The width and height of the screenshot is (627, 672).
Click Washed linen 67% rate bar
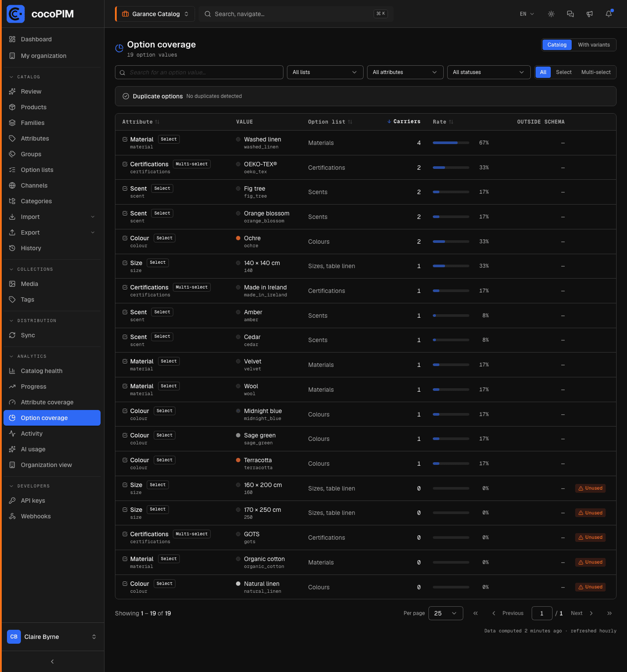coord(451,143)
